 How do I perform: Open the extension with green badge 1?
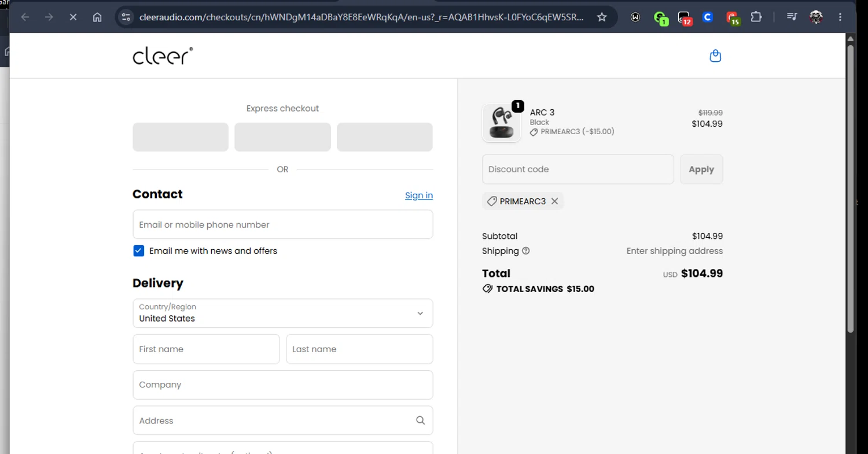660,18
